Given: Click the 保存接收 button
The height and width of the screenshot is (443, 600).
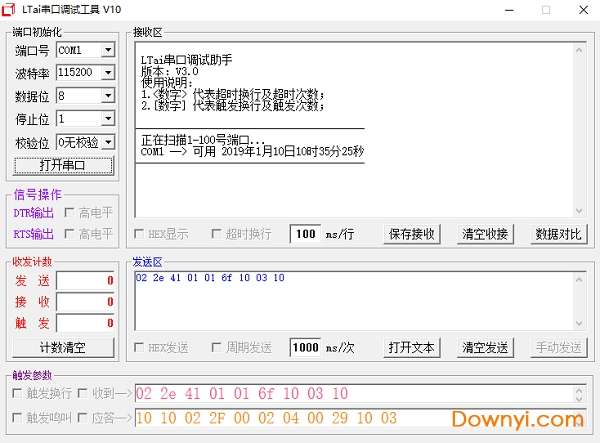Looking at the screenshot, I should [412, 234].
